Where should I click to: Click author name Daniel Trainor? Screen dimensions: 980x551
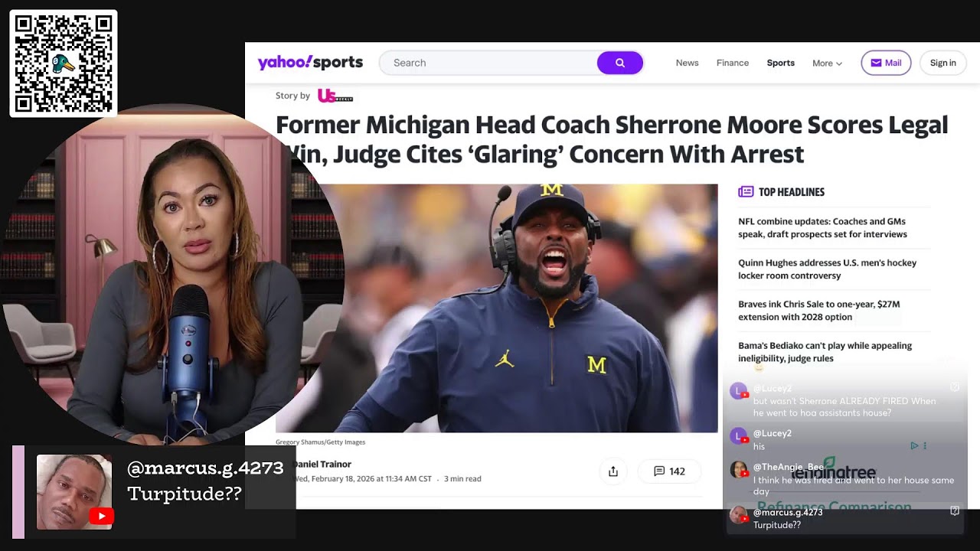coord(322,465)
